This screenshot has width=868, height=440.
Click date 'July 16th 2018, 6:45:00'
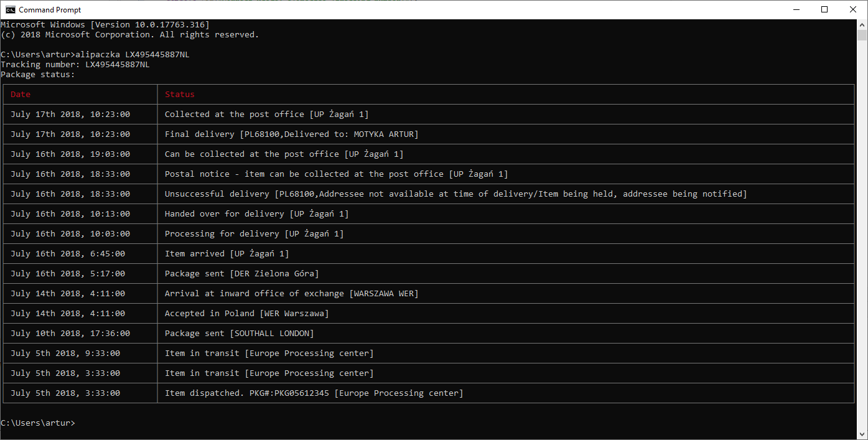[x=68, y=254]
